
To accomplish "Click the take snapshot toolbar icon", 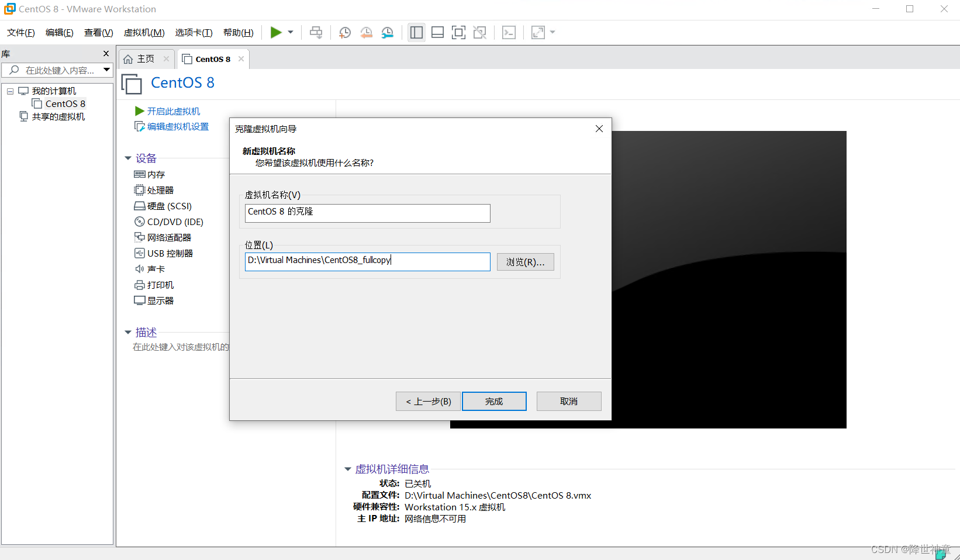I will 345,33.
